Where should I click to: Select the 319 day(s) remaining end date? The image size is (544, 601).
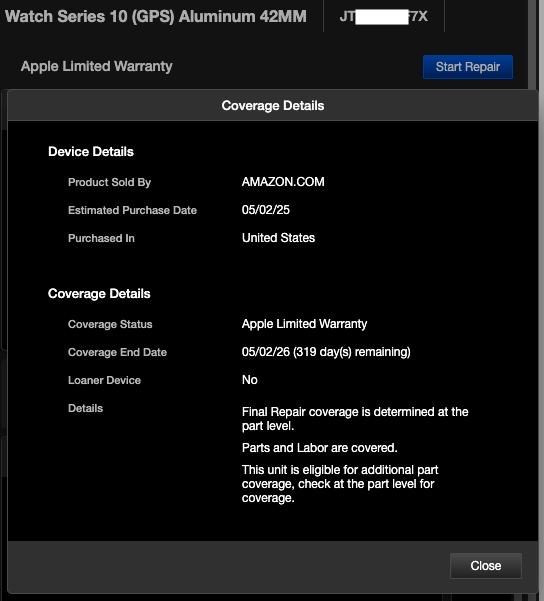coord(326,352)
